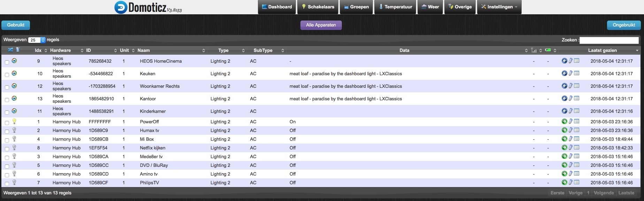Click the Eerste pagination button

(557, 193)
